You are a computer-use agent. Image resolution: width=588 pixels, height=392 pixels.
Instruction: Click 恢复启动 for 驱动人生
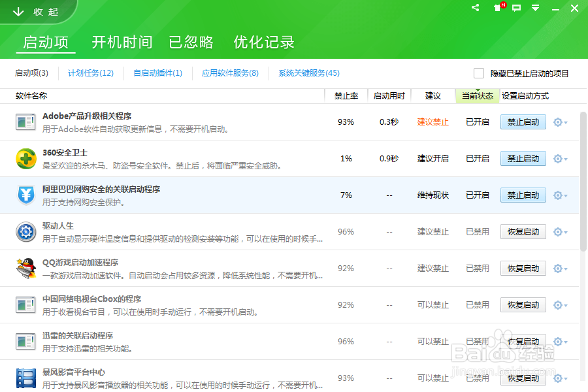(523, 232)
